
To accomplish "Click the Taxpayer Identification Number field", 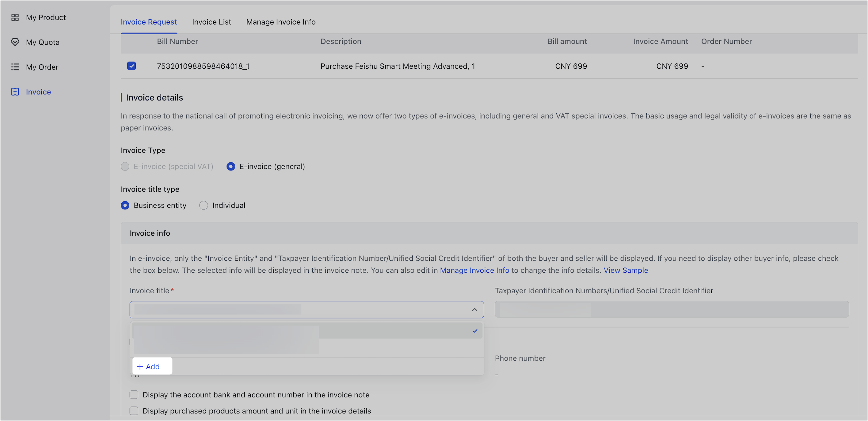I will pos(672,309).
